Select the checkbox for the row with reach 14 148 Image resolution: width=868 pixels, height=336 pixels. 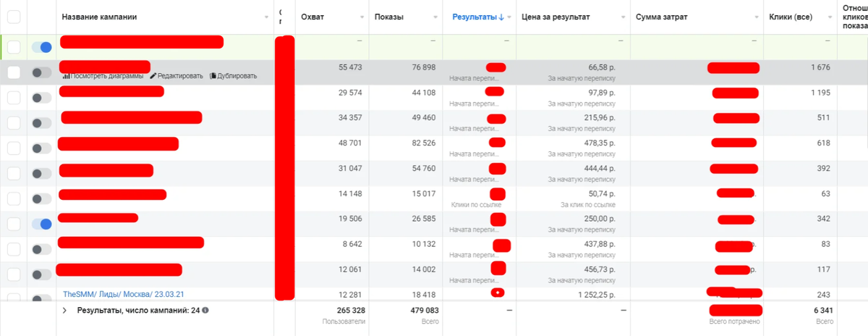14,199
